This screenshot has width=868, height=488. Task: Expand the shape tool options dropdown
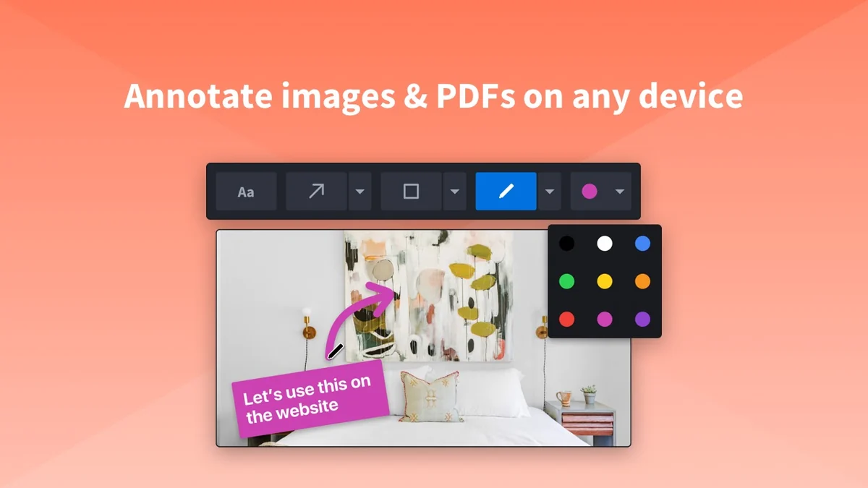pos(455,192)
